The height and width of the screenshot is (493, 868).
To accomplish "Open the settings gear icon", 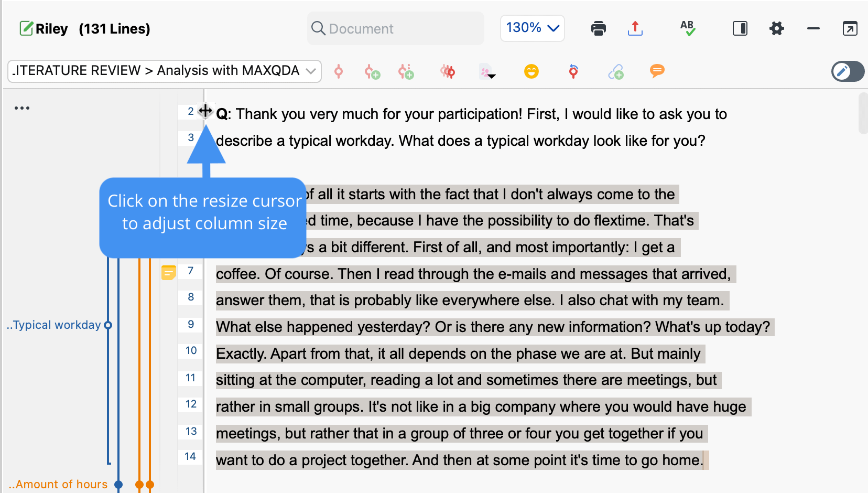I will [776, 28].
